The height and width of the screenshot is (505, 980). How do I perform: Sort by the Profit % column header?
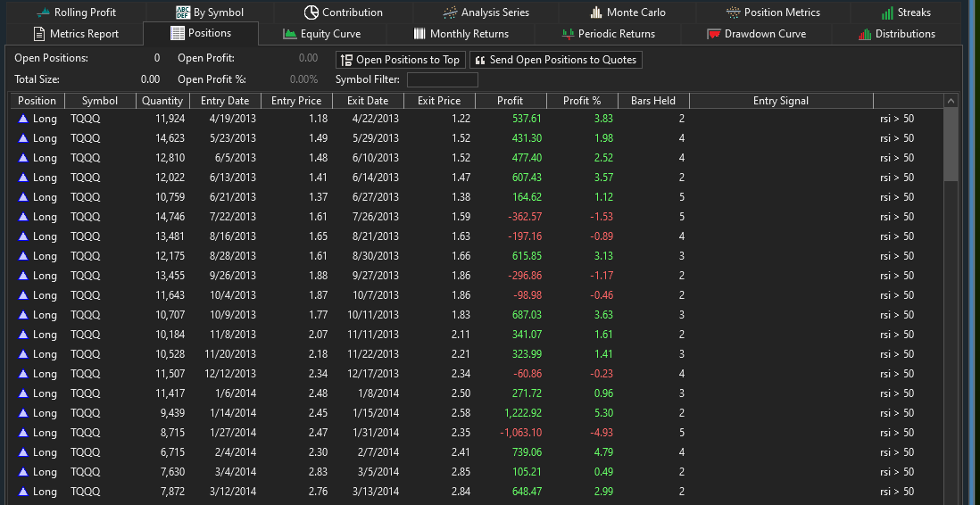[582, 101]
